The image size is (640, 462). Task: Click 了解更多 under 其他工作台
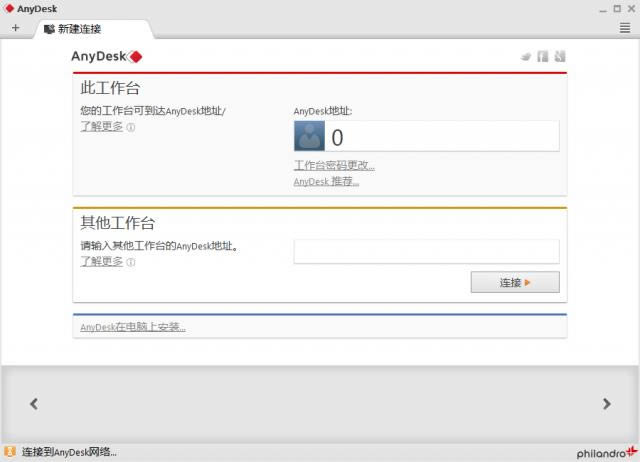pyautogui.click(x=102, y=261)
